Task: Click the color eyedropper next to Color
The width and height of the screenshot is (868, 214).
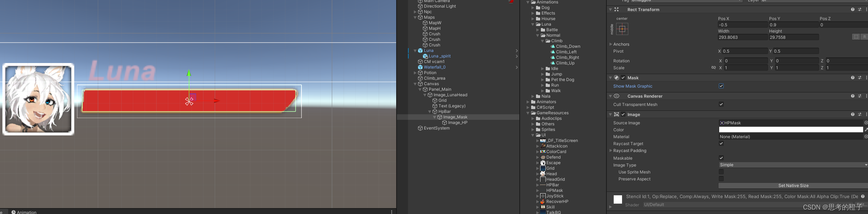Action: [866, 130]
